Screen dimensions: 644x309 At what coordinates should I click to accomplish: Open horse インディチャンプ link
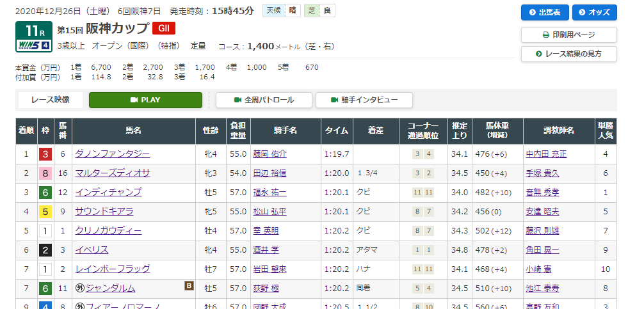coord(108,192)
